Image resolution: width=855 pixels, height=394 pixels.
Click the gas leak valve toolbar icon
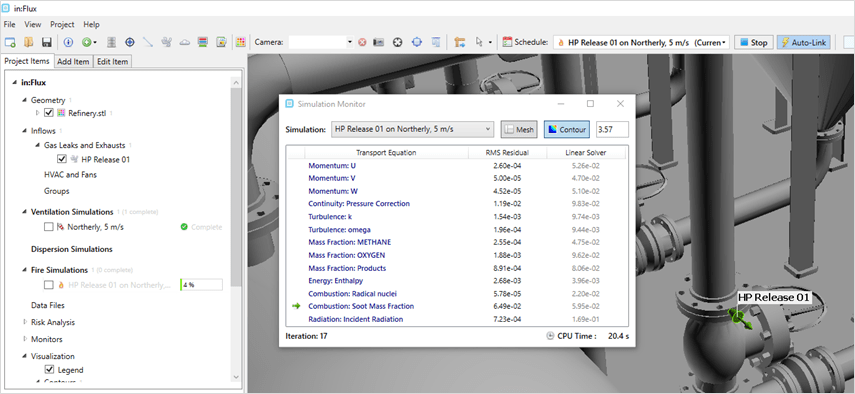tap(166, 42)
